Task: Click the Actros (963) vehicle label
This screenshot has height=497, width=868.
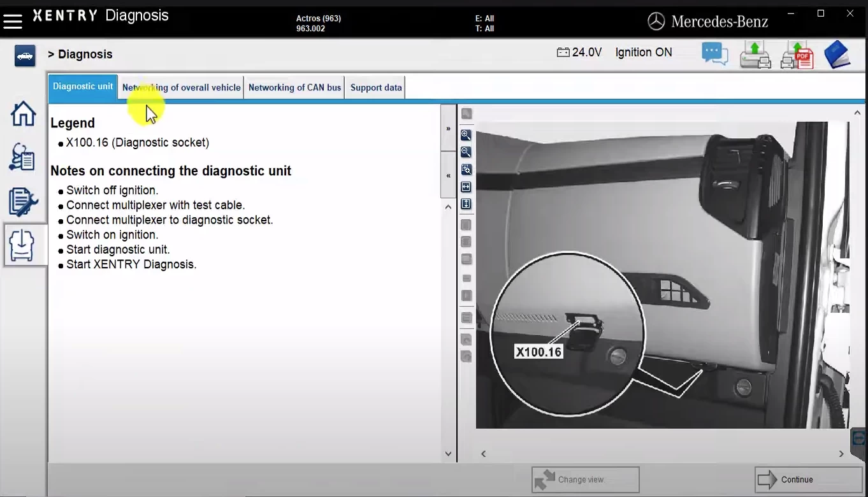Action: [319, 18]
